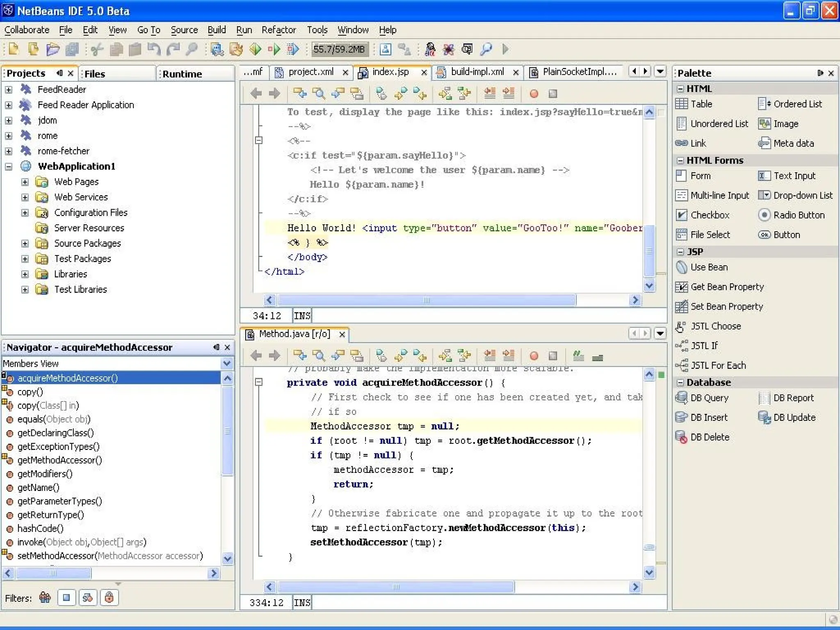Viewport: 840px width, 630px height.
Task: Select getMethodAccessor() in Navigator
Action: coord(59,460)
